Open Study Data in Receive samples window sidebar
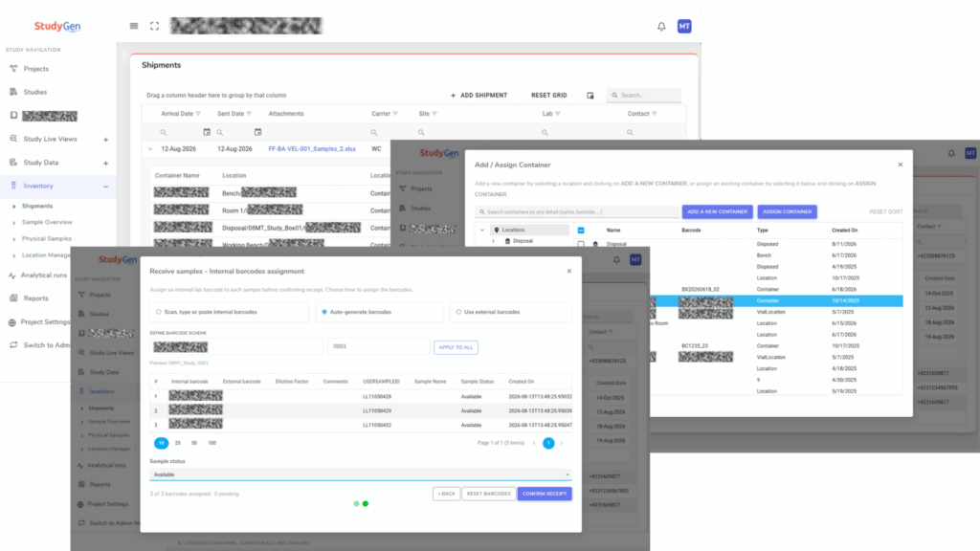Viewport: 980px width, 551px height. (x=103, y=372)
